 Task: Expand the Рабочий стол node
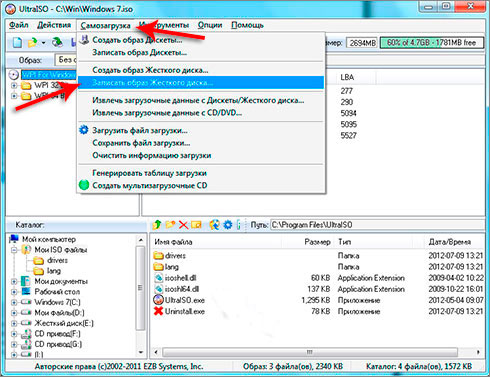coord(14,292)
